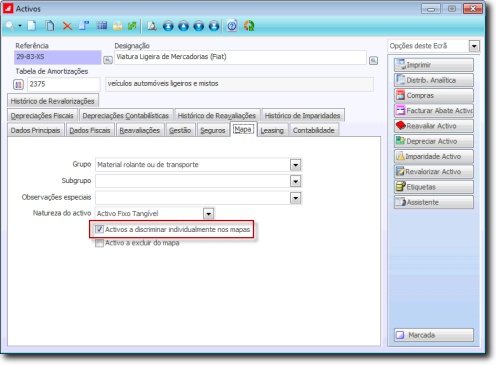Click the Reavaliar Activo button
Screen dimensions: 496x366
tap(434, 126)
